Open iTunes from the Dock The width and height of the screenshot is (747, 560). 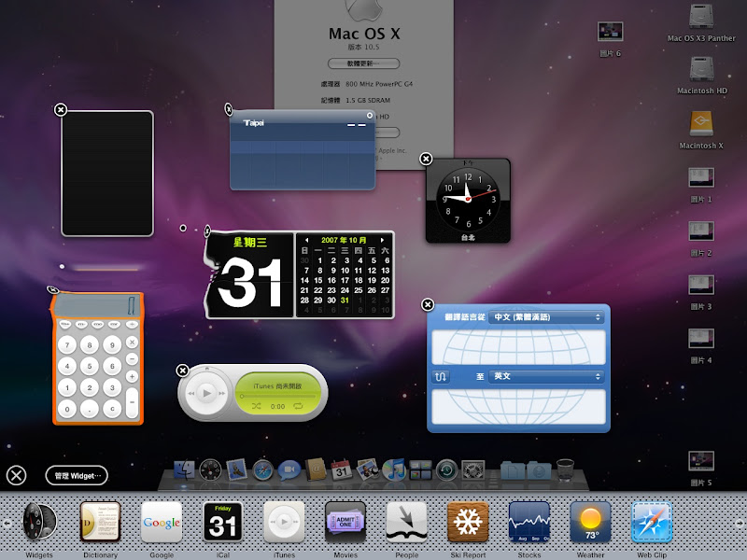[394, 470]
